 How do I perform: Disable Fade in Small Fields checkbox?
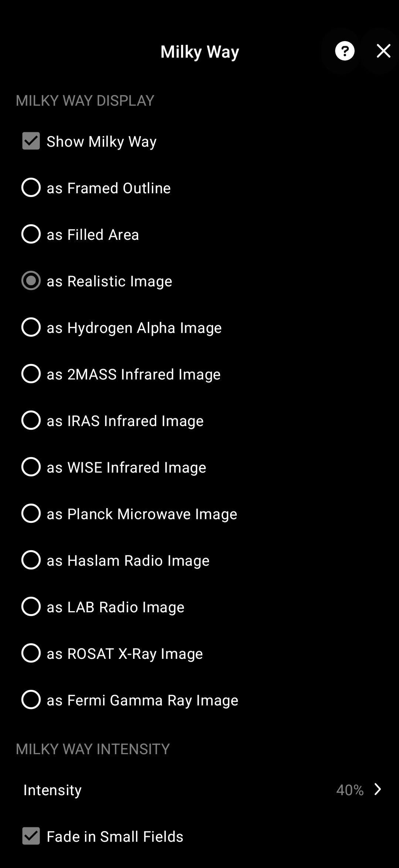[31, 836]
